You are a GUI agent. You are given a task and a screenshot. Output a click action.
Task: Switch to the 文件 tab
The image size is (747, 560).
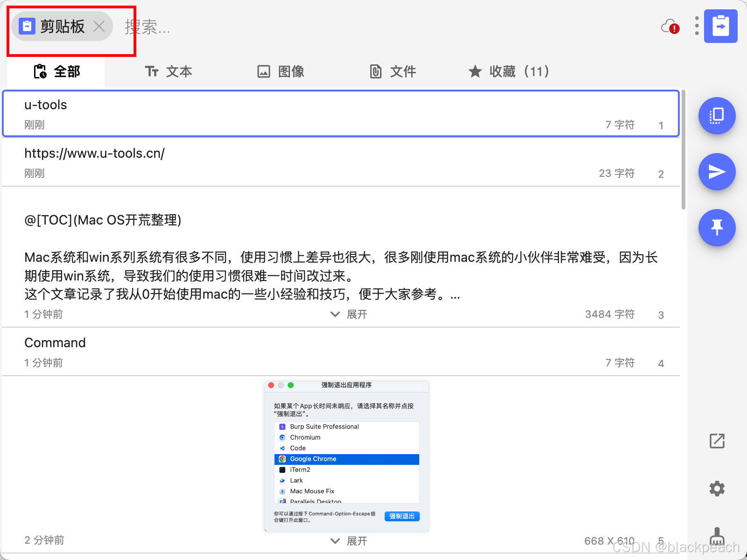tap(393, 71)
